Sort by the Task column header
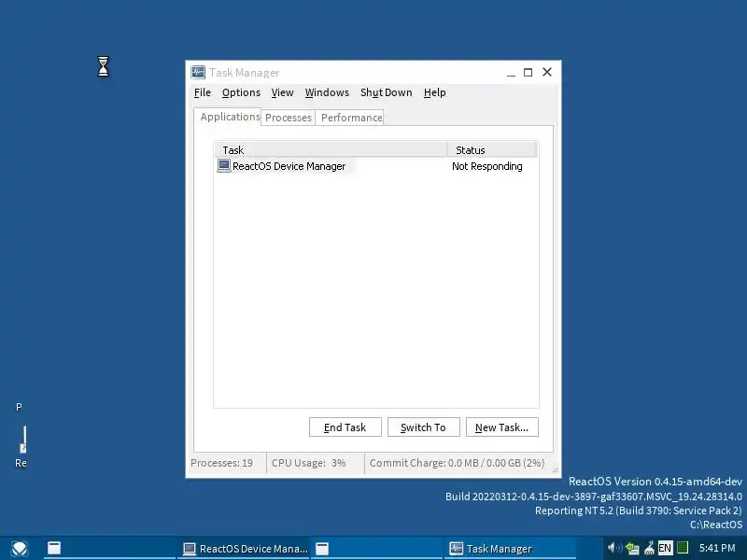This screenshot has height=560, width=747. (331, 150)
